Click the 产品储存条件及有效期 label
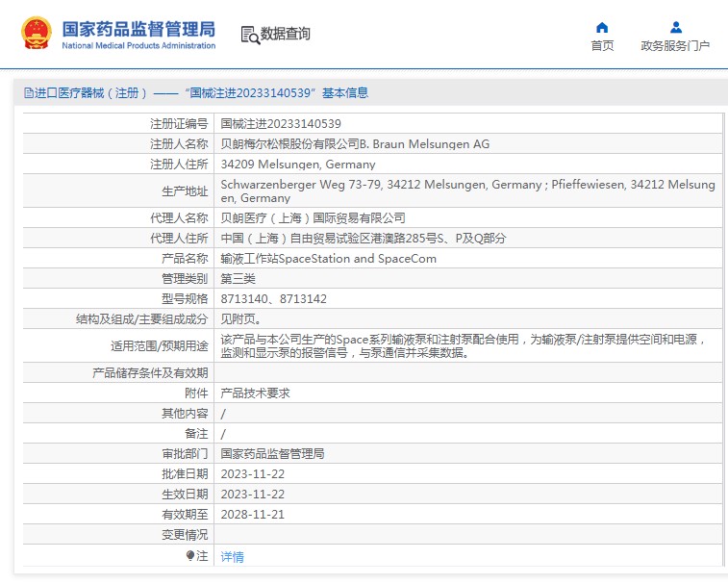728x584 pixels. (x=150, y=372)
